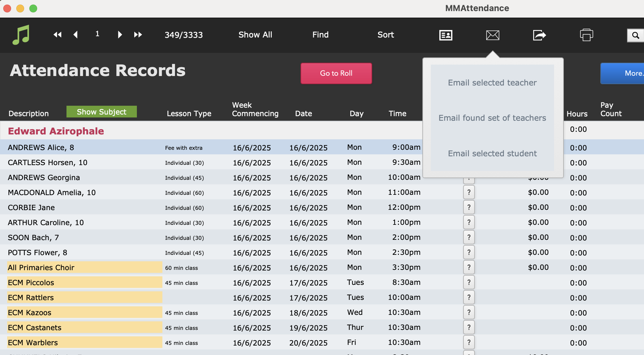Click ECM Warblers class field
Viewport: 644px width, 355px height.
(x=85, y=343)
